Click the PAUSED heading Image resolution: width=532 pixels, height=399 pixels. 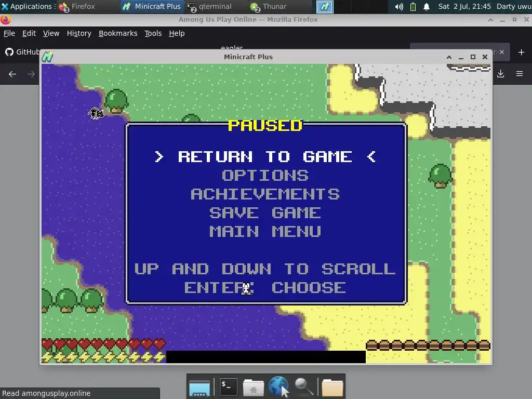coord(265,126)
